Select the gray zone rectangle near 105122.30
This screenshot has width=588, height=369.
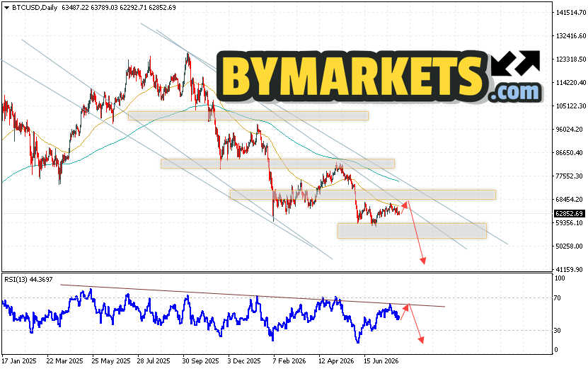tap(248, 115)
